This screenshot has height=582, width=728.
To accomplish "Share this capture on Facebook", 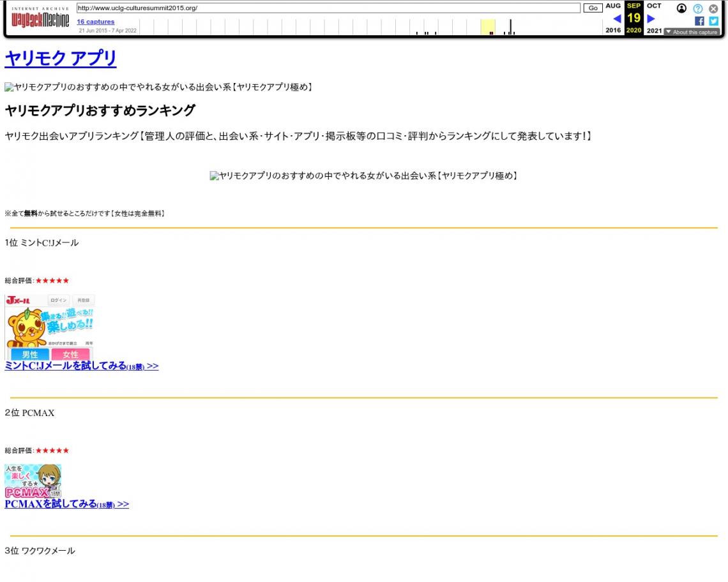I will click(x=699, y=21).
